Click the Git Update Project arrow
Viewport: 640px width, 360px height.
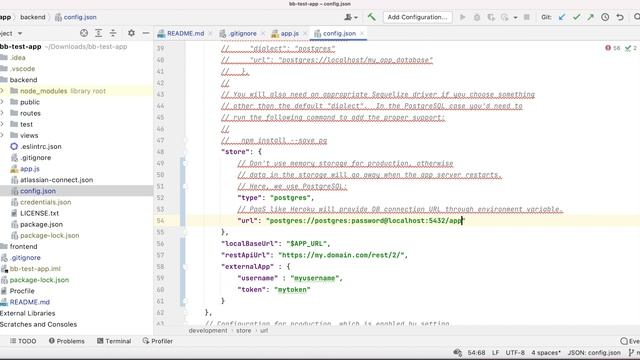(x=562, y=17)
